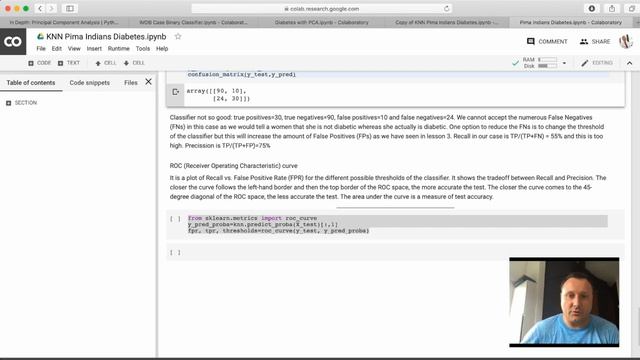Click the SHARE button
The width and height of the screenshot is (640, 360).
coord(595,41)
